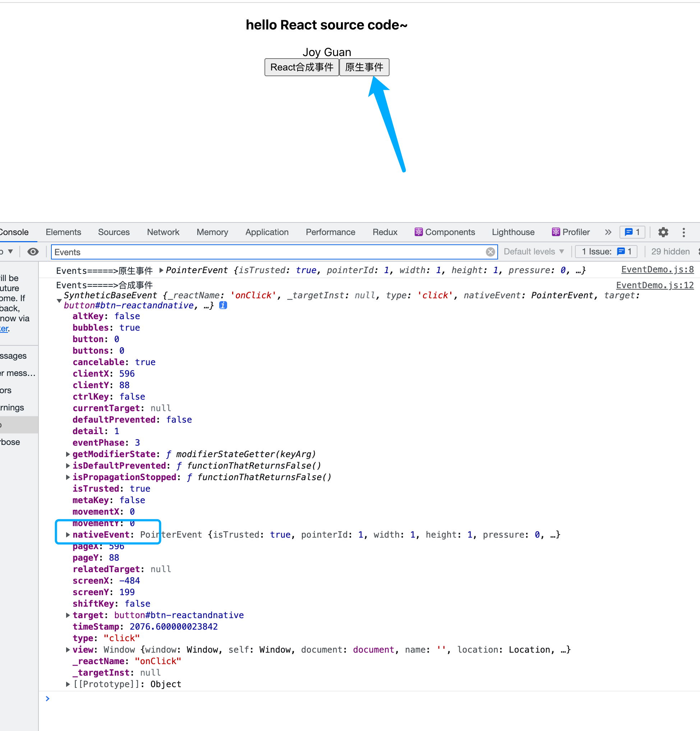Switch to the Elements tab

pos(63,232)
